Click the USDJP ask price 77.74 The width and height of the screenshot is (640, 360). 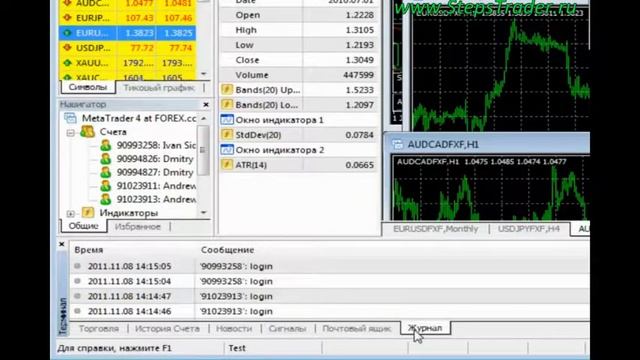coord(180,48)
